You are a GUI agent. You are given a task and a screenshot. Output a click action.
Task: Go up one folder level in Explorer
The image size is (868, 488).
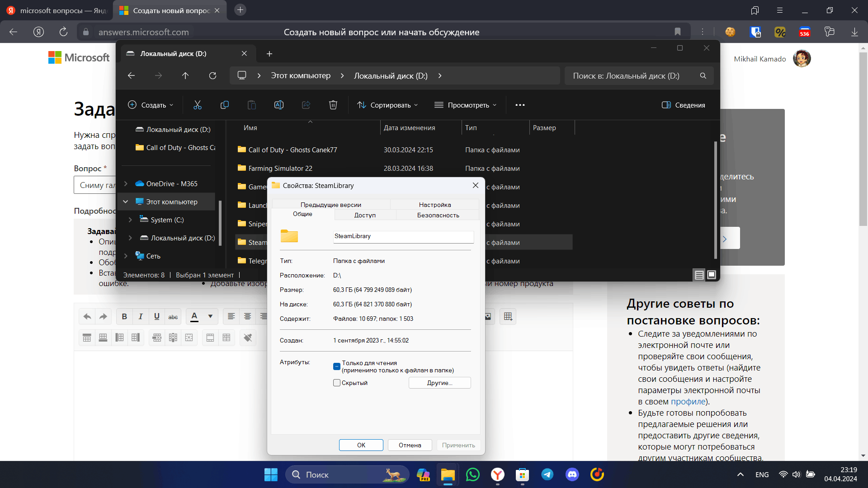click(x=185, y=75)
